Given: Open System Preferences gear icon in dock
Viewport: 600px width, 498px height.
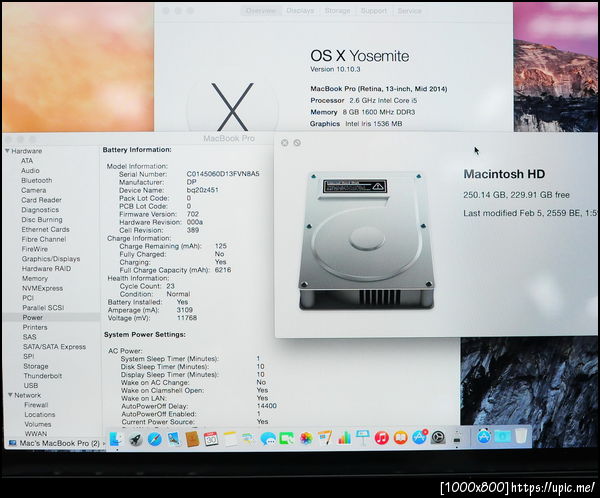Looking at the screenshot, I should pyautogui.click(x=438, y=437).
